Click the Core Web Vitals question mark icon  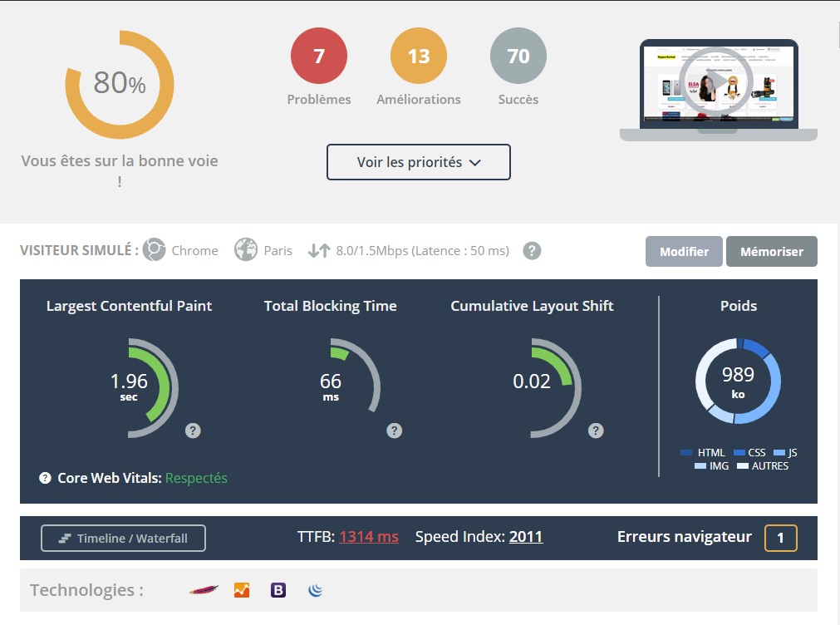[x=46, y=478]
